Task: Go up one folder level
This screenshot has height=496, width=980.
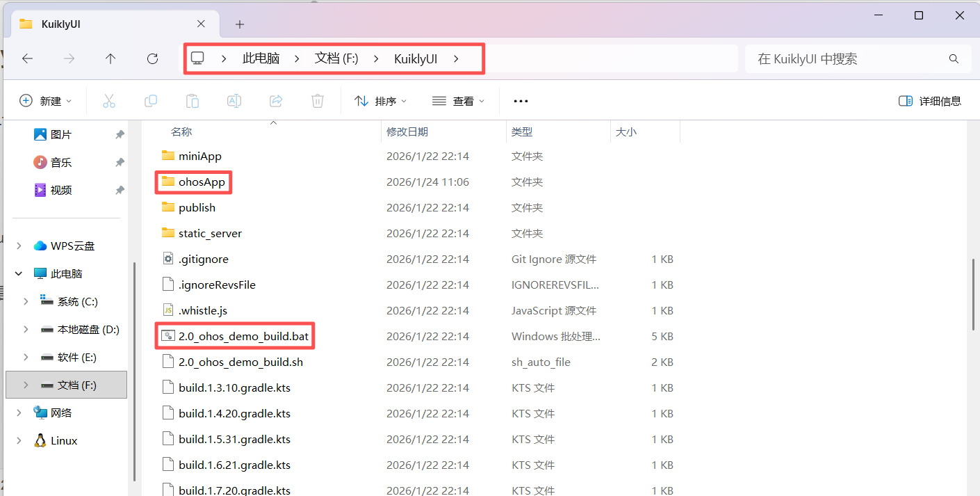Action: pyautogui.click(x=111, y=59)
